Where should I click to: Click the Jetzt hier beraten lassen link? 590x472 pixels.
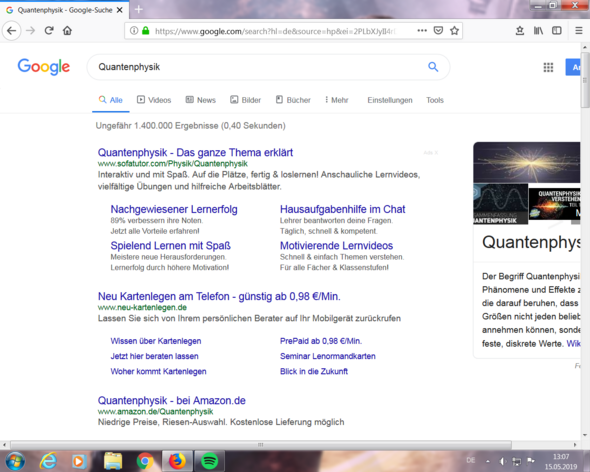coord(154,356)
